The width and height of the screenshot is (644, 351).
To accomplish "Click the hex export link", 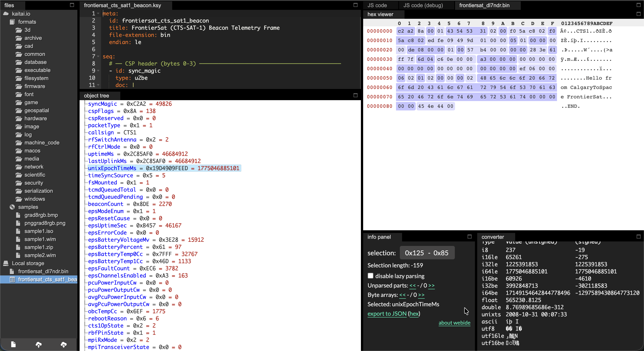I will [x=414, y=313].
